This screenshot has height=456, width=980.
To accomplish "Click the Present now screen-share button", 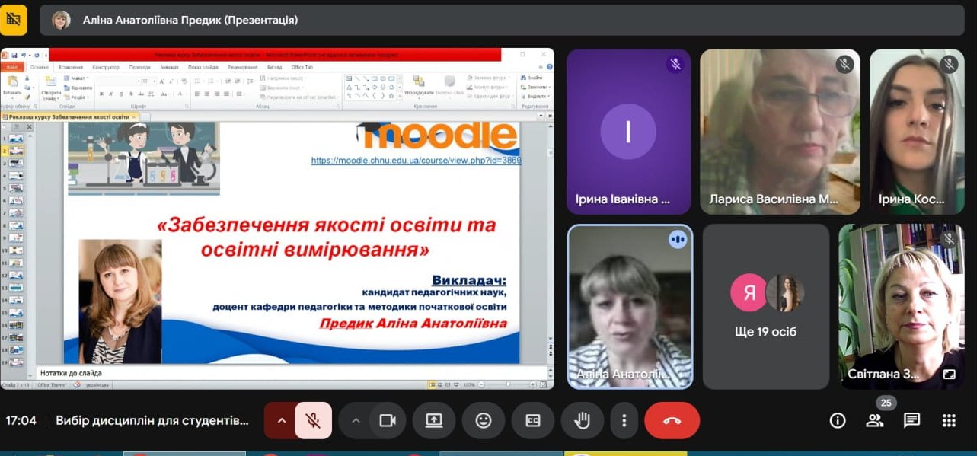I will click(434, 420).
